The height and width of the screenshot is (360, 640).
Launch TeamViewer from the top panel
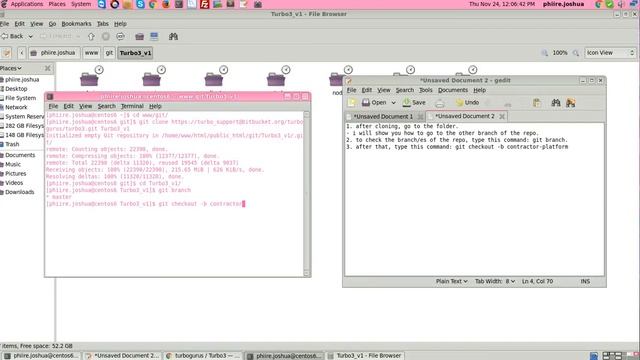102,4
